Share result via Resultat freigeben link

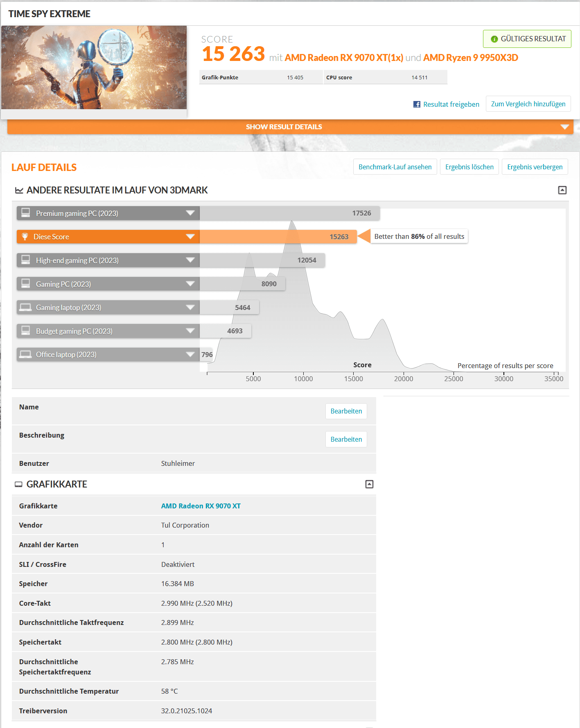(451, 104)
